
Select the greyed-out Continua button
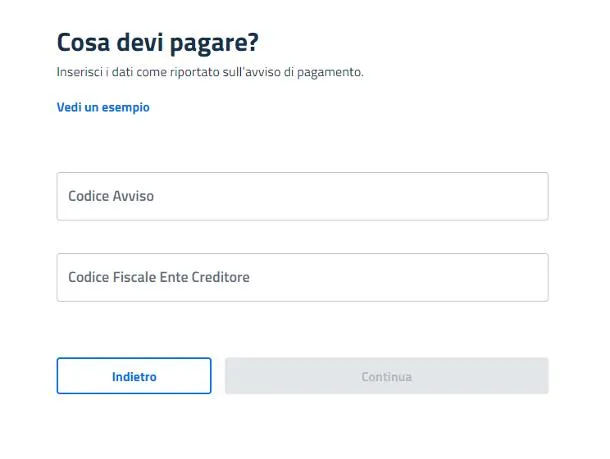point(387,376)
